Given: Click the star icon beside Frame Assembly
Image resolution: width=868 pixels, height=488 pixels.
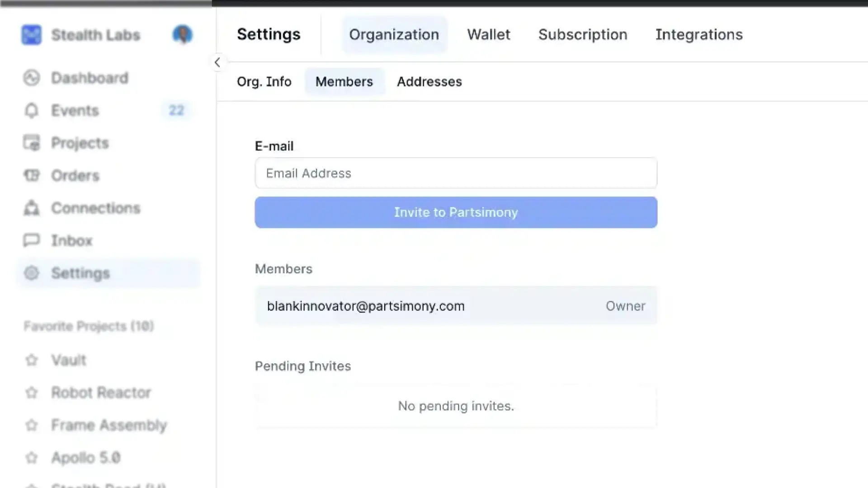Looking at the screenshot, I should tap(32, 425).
